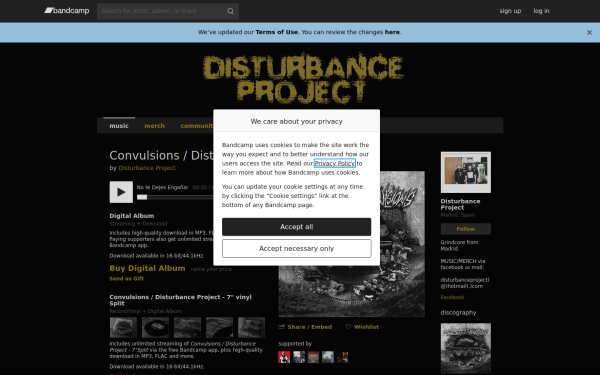Open the first supporter avatar
This screenshot has height=375, width=600.
click(x=284, y=357)
